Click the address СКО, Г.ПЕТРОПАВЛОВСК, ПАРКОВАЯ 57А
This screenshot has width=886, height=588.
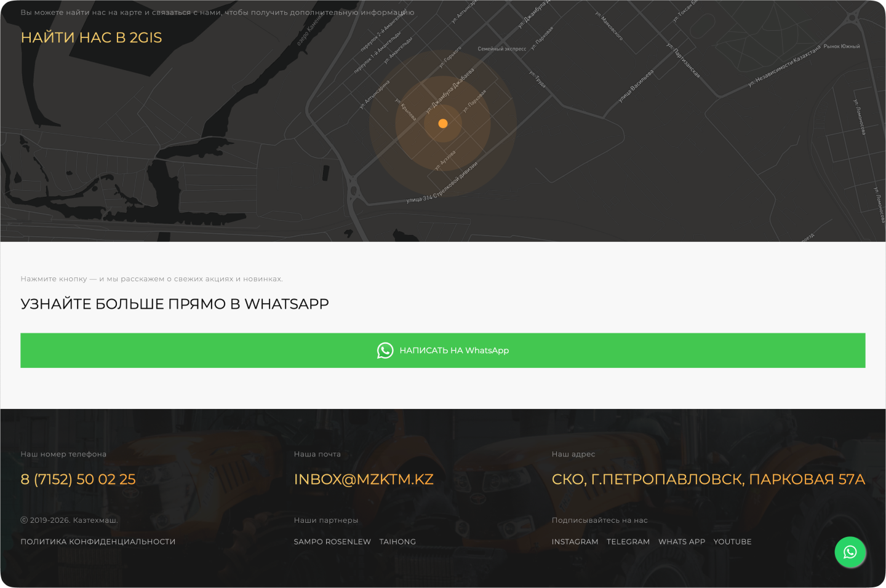(x=708, y=479)
